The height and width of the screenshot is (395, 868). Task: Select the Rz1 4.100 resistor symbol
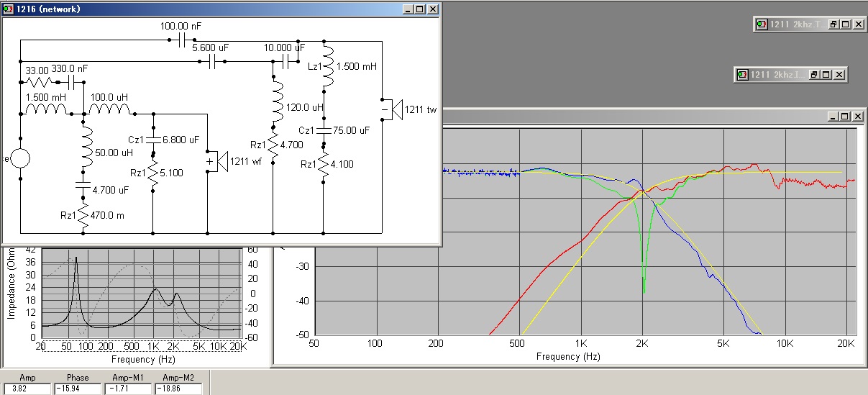(324, 165)
